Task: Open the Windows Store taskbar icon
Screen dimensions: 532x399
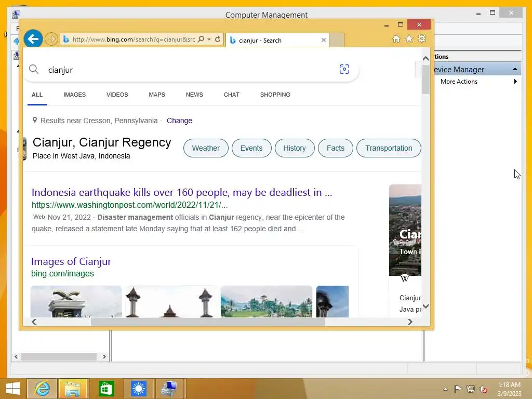Action: pos(106,389)
